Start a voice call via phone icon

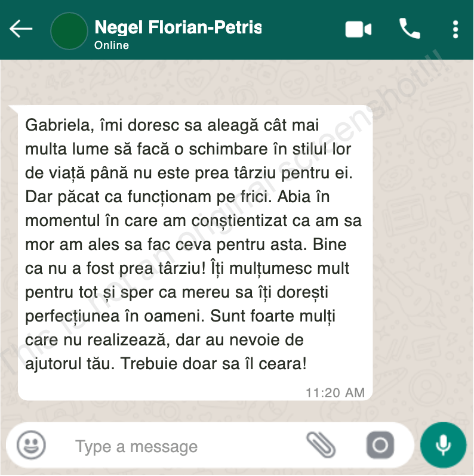[410, 29]
